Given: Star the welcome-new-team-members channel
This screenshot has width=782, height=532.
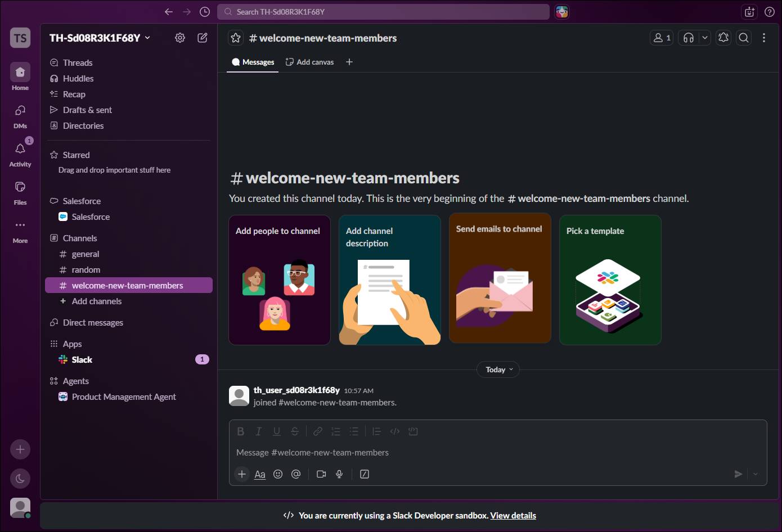Looking at the screenshot, I should 236,38.
